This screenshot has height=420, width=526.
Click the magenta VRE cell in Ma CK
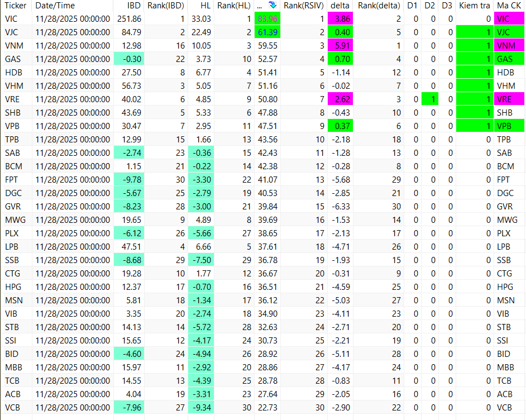[x=509, y=99]
